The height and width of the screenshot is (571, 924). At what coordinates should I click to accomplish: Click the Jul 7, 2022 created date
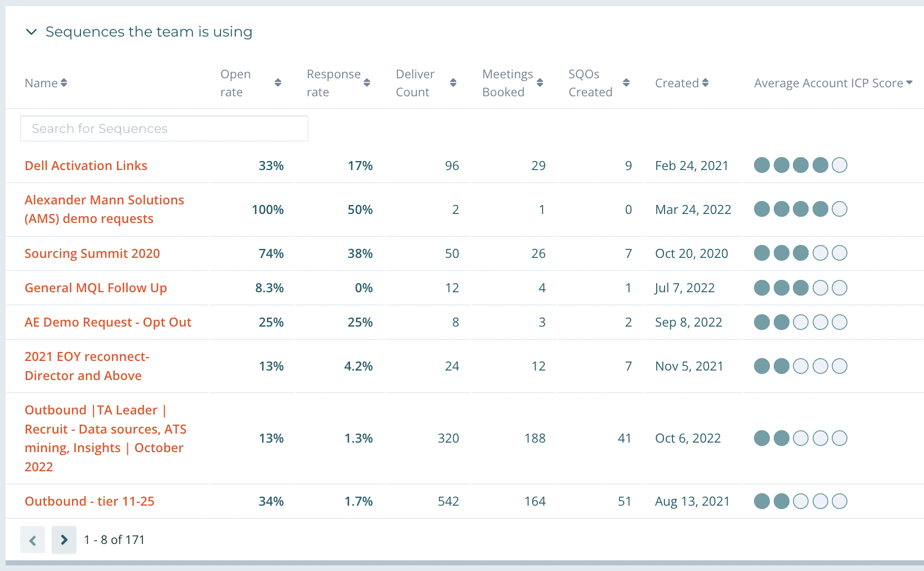(x=685, y=288)
